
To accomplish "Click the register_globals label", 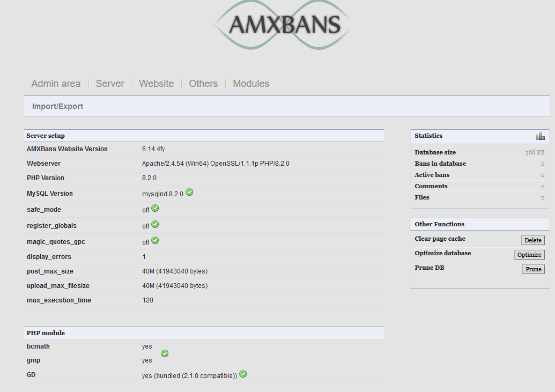I will point(51,226).
